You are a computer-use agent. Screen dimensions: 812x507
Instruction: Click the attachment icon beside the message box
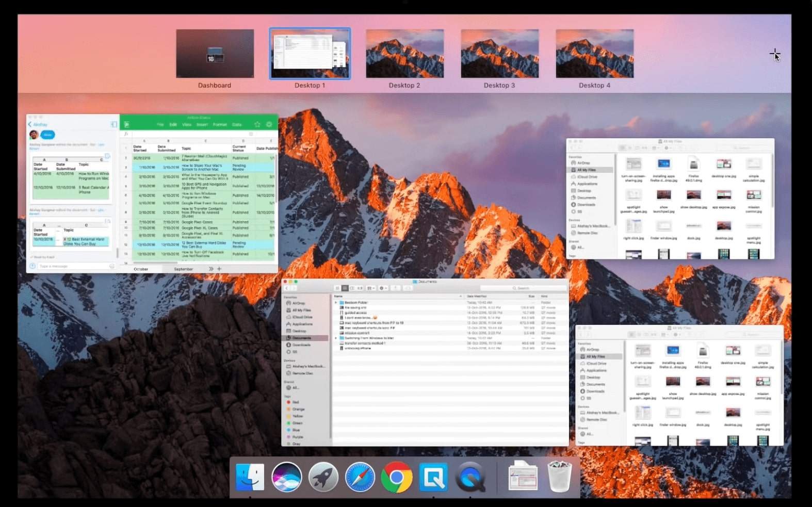pyautogui.click(x=33, y=266)
